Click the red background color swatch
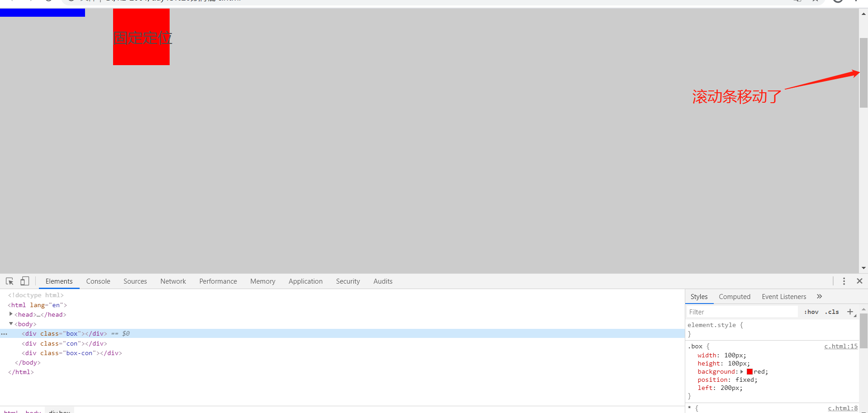 tap(749, 371)
